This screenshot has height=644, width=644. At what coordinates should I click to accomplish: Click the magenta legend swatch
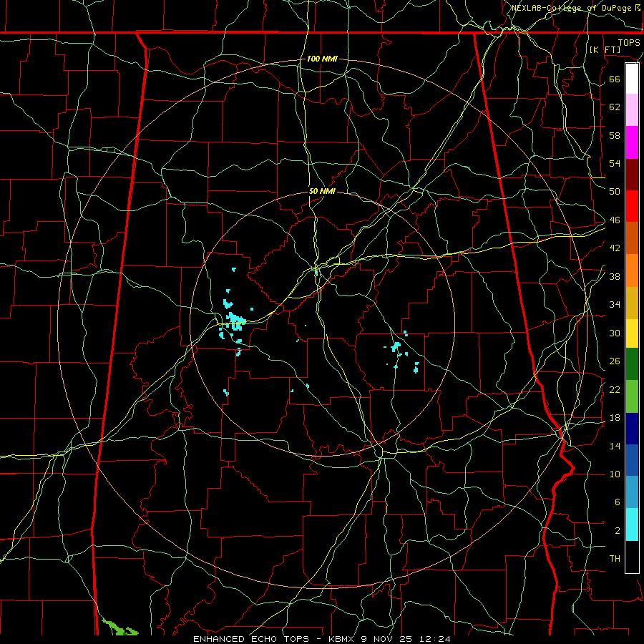tap(632, 142)
